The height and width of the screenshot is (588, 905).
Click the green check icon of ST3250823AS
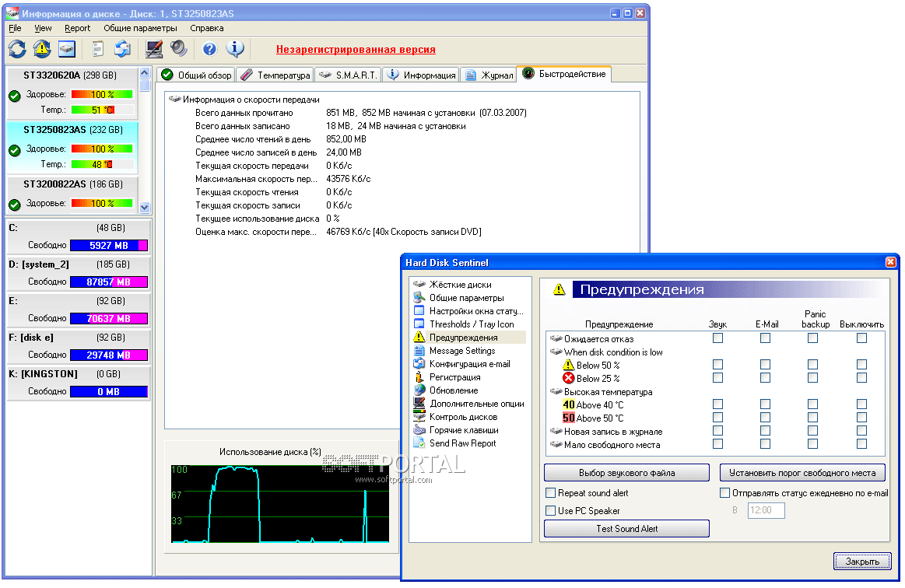15,150
